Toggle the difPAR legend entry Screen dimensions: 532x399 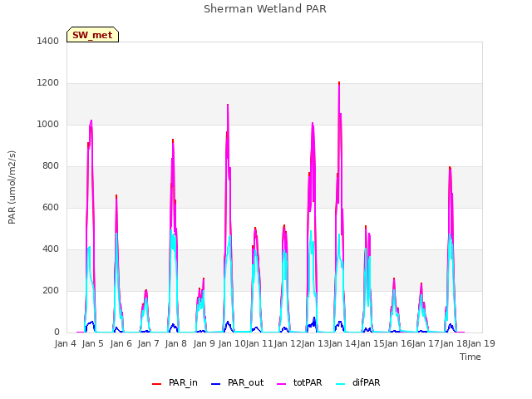click(x=357, y=382)
